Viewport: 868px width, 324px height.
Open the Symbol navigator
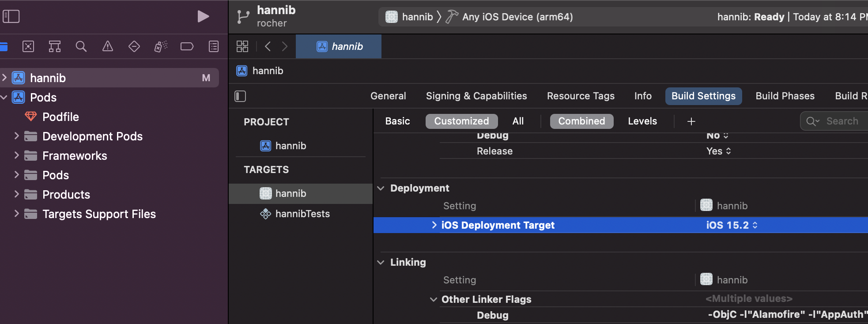55,46
